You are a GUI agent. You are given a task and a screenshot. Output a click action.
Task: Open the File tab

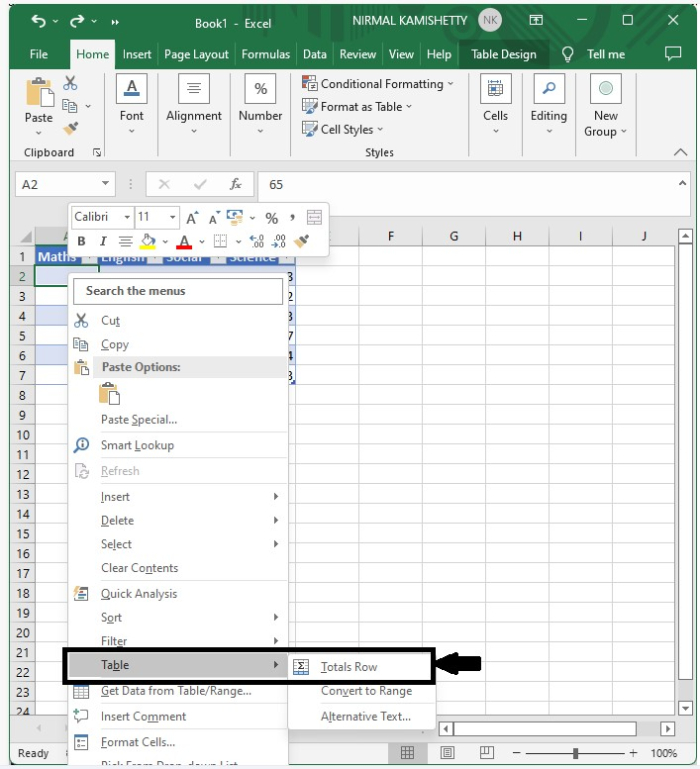pos(39,54)
